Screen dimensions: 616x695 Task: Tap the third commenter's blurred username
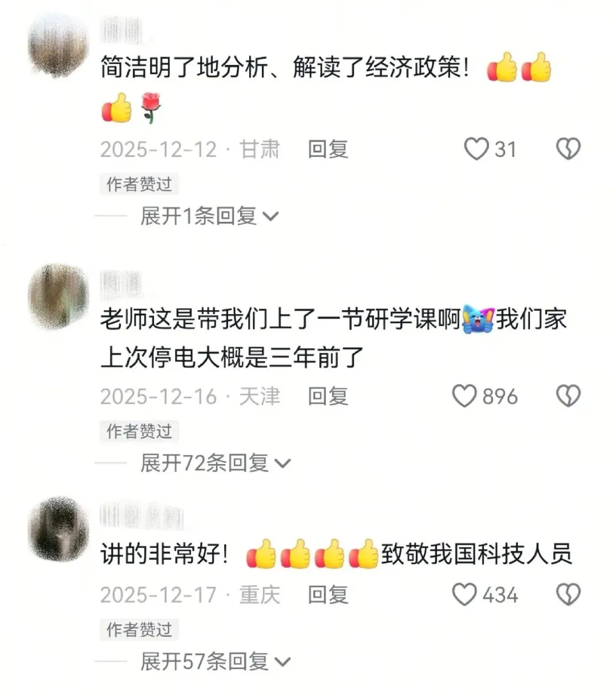[143, 516]
